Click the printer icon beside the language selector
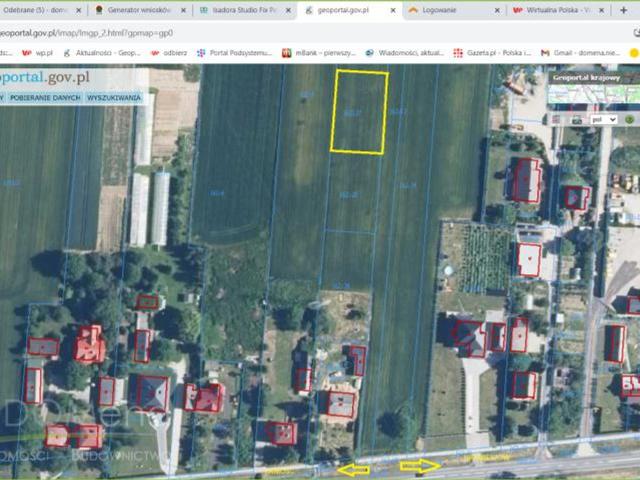Screen dimensions: 640x480 578,119
